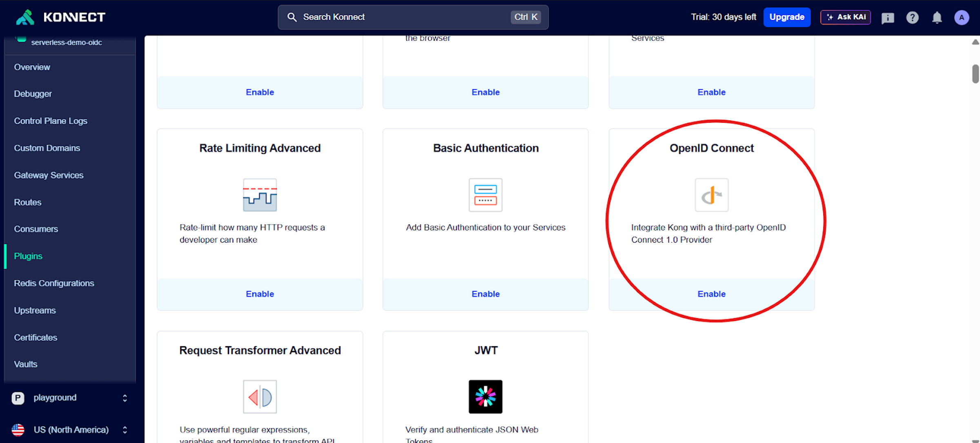This screenshot has height=443, width=980.
Task: Open the help question mark icon
Action: point(912,18)
